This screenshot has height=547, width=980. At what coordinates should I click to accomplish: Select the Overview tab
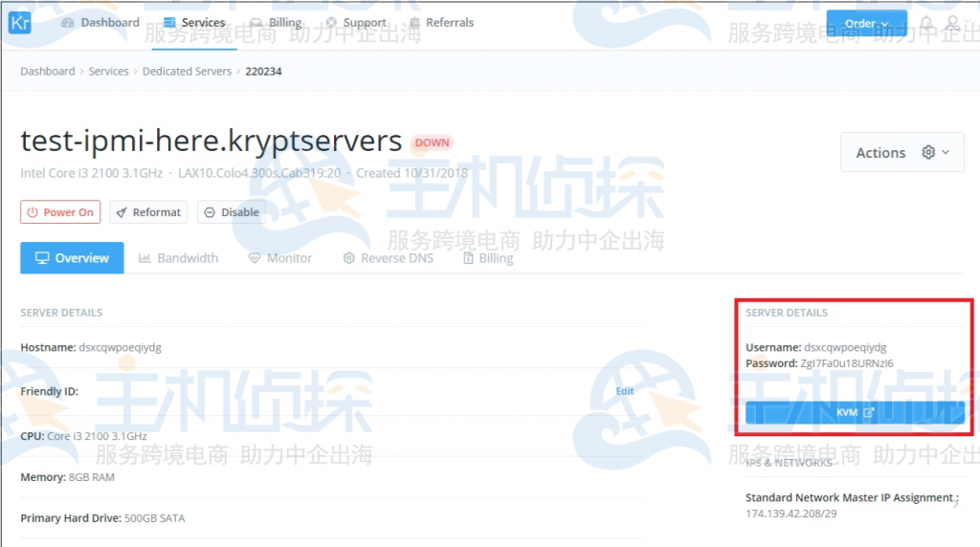click(72, 258)
